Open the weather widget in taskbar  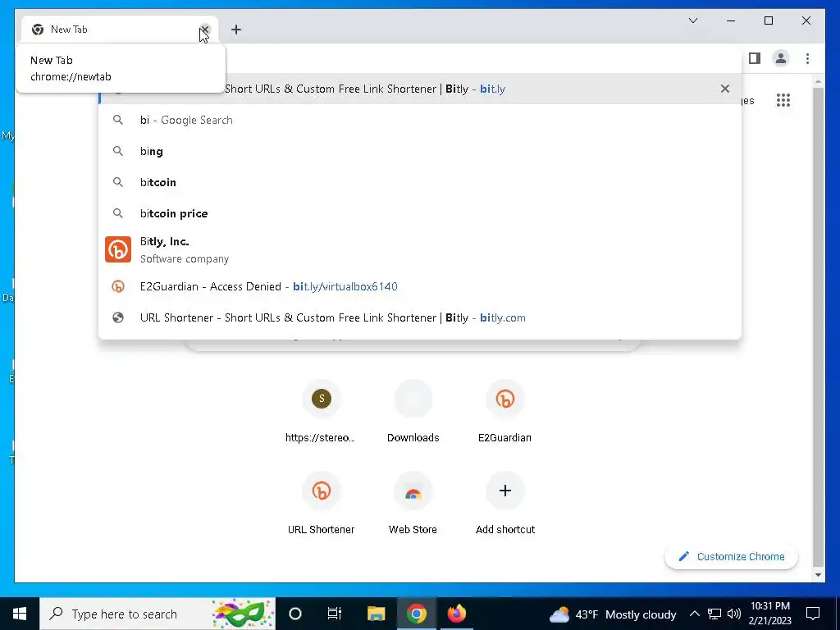click(x=614, y=614)
